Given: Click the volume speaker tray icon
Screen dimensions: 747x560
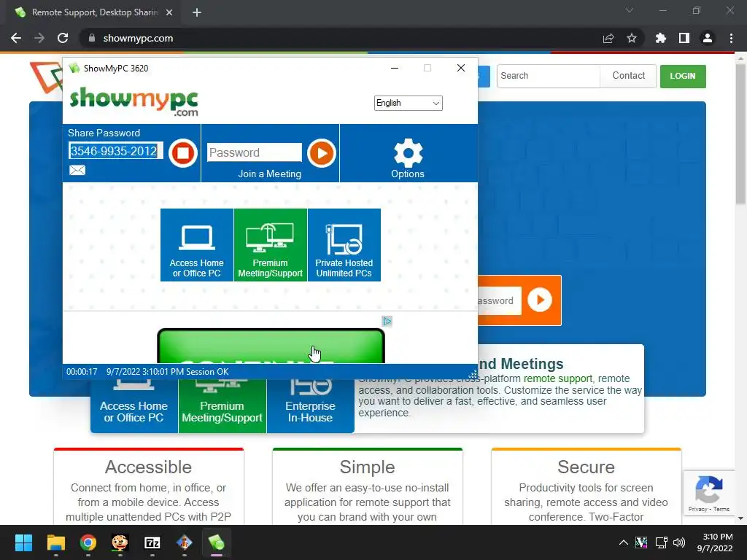Looking at the screenshot, I should pyautogui.click(x=679, y=542).
